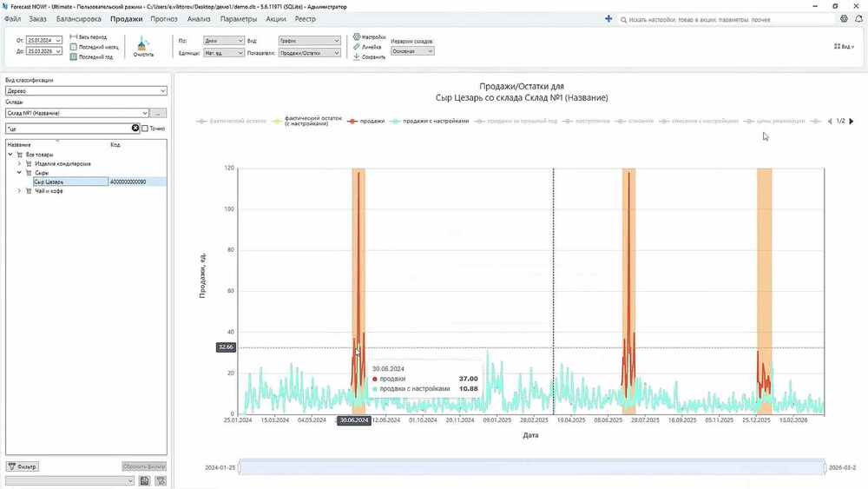868x489 pixels.
Task: Clear the product search field with X
Action: click(x=135, y=128)
